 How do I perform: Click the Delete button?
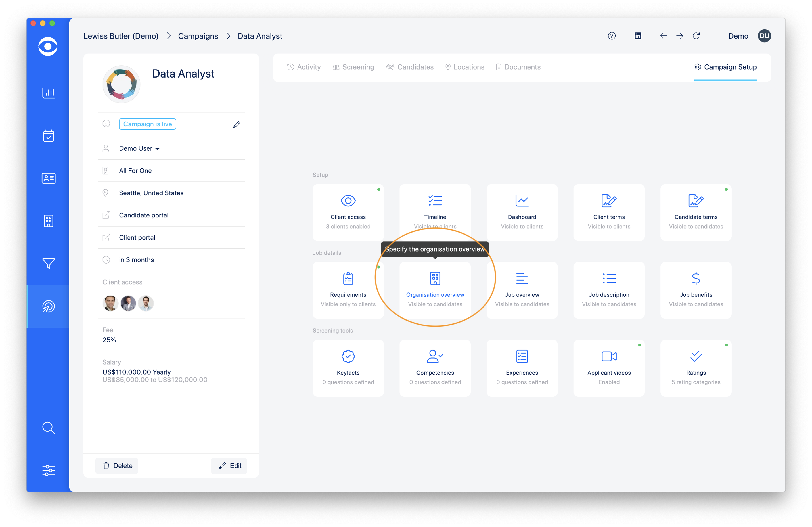coord(117,466)
